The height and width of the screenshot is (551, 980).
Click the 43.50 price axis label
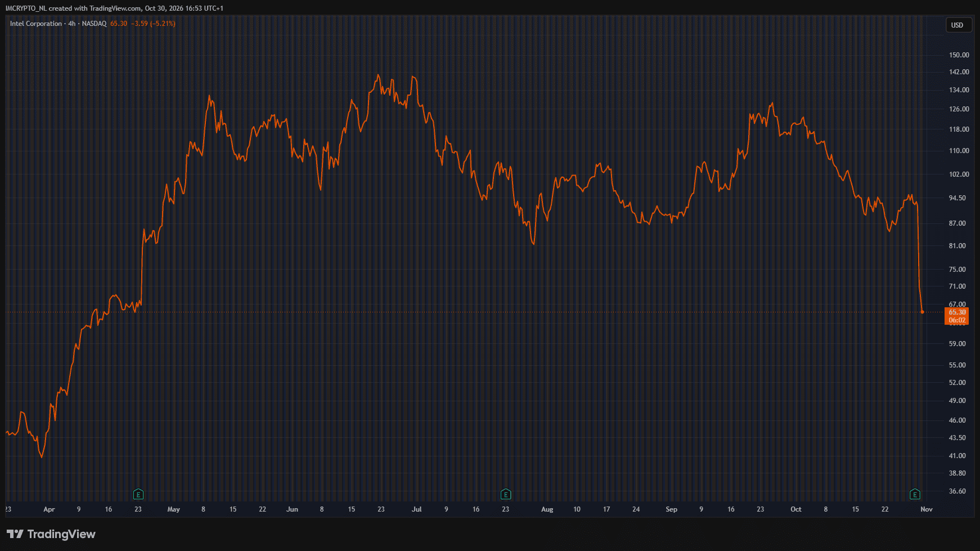(x=957, y=438)
